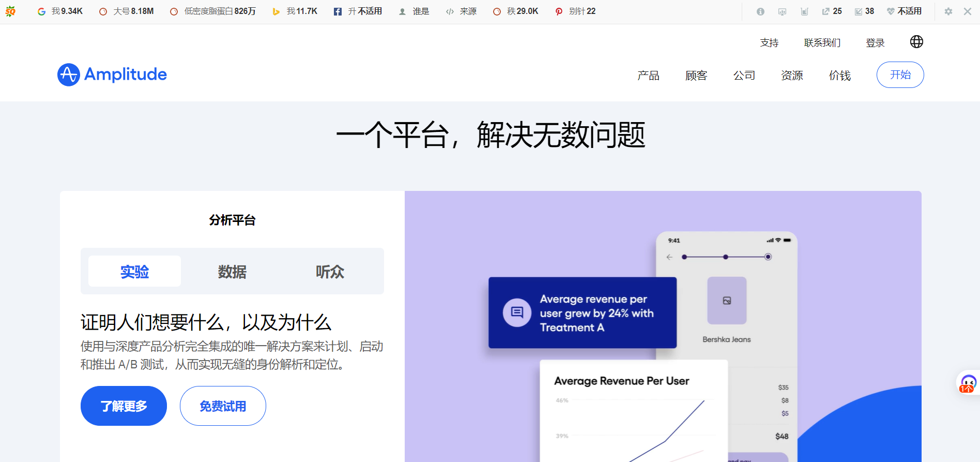Screen dimensions: 980x462
Task: Open the page info icon in the SEO bar
Action: point(760,11)
